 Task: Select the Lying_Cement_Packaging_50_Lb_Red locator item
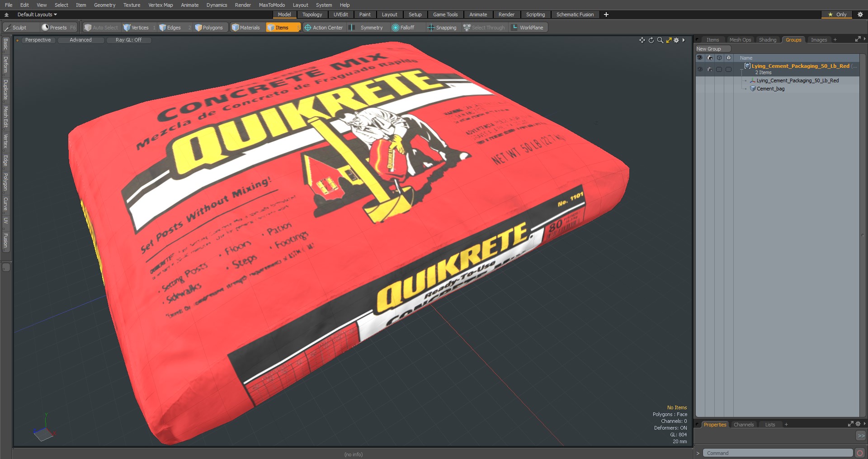click(797, 80)
